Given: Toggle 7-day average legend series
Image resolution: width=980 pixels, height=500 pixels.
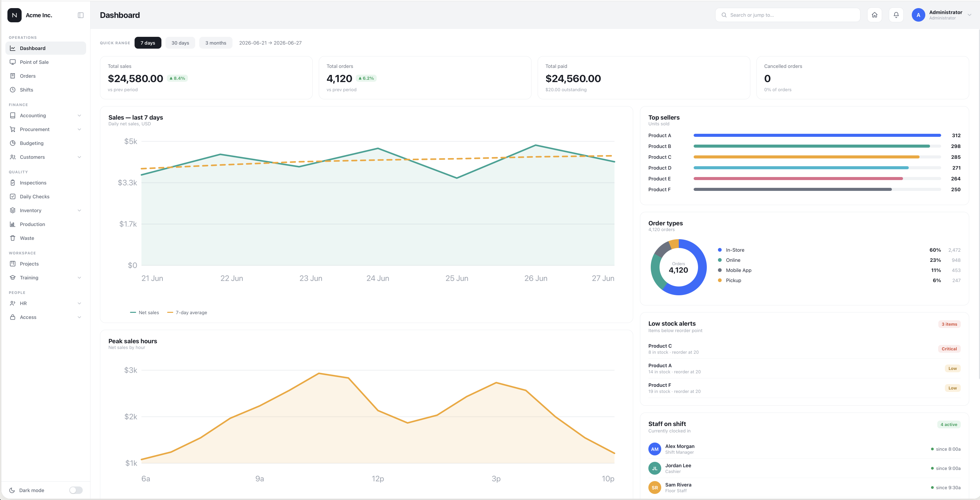Looking at the screenshot, I should pyautogui.click(x=187, y=313).
